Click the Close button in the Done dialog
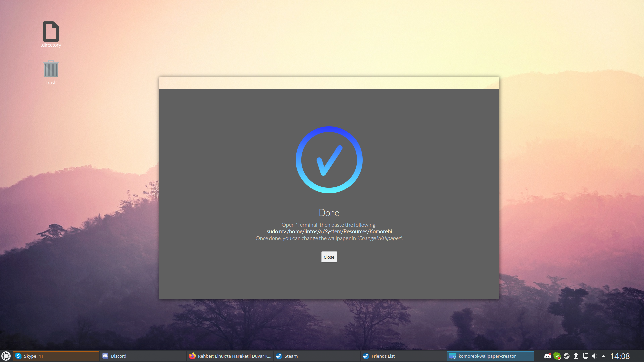 [329, 257]
